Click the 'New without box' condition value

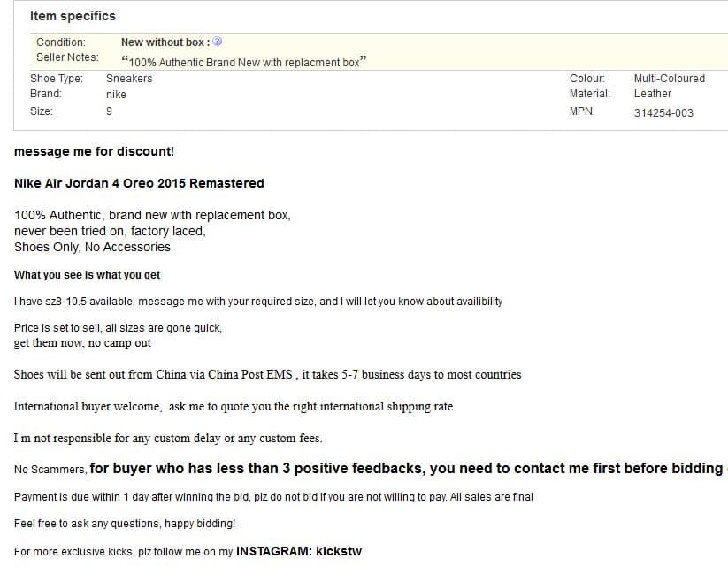(163, 42)
